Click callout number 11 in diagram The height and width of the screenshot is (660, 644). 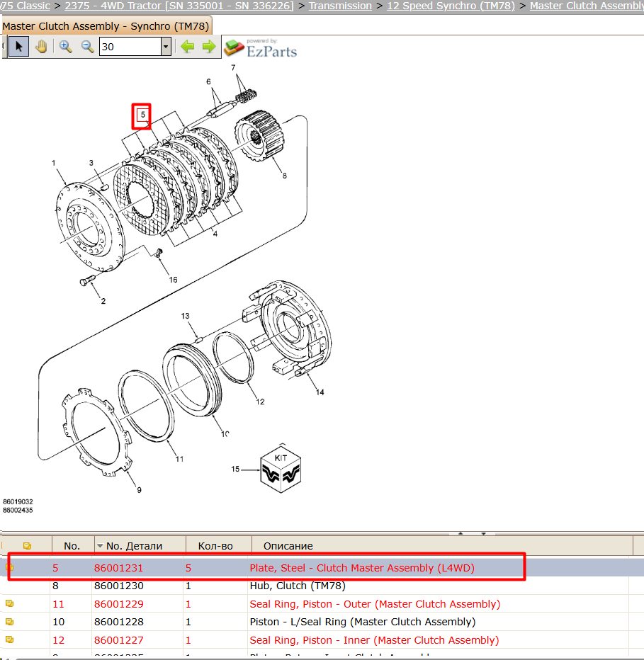tap(179, 459)
